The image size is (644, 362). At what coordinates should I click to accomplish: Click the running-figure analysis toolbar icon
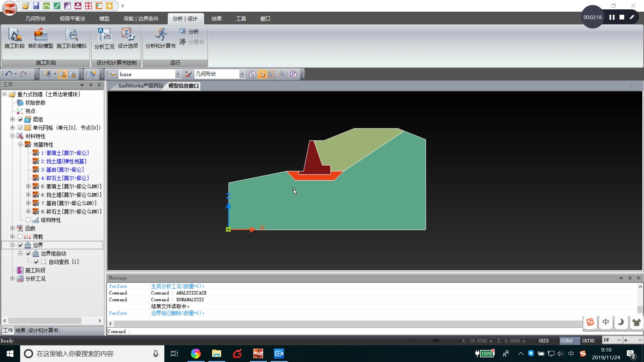(x=48, y=74)
